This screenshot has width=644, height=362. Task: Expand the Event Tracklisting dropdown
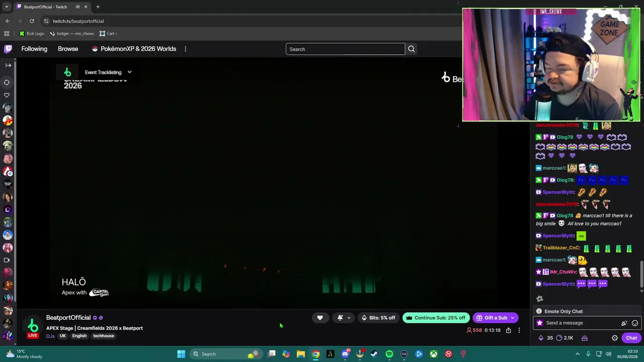click(108, 72)
